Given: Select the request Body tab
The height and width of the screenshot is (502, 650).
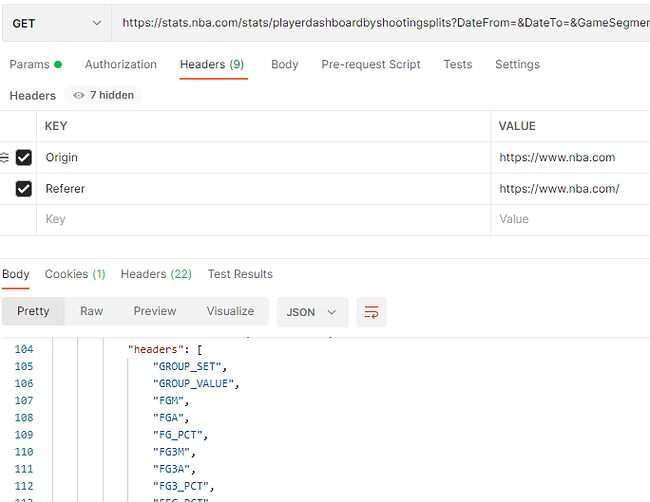Looking at the screenshot, I should click(x=284, y=64).
